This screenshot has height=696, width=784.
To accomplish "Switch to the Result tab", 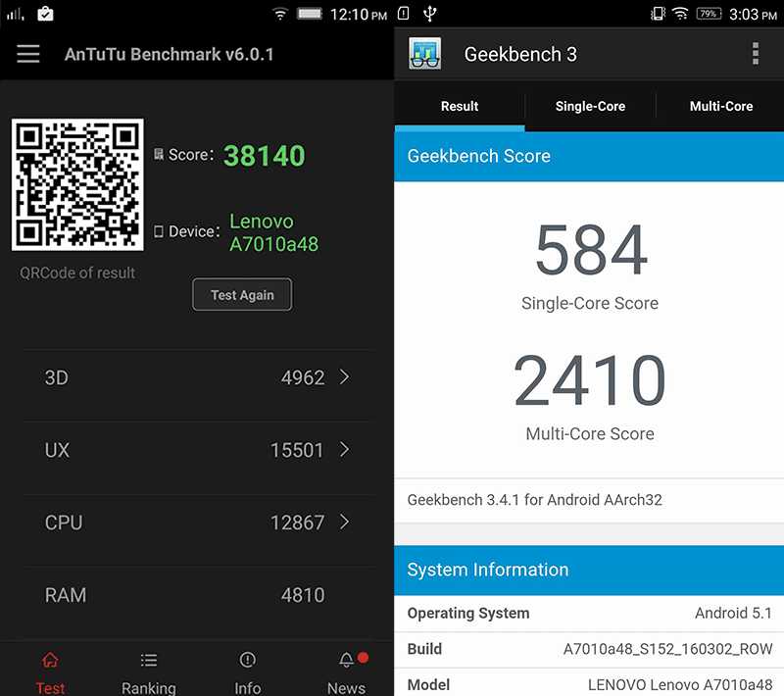I will [460, 107].
